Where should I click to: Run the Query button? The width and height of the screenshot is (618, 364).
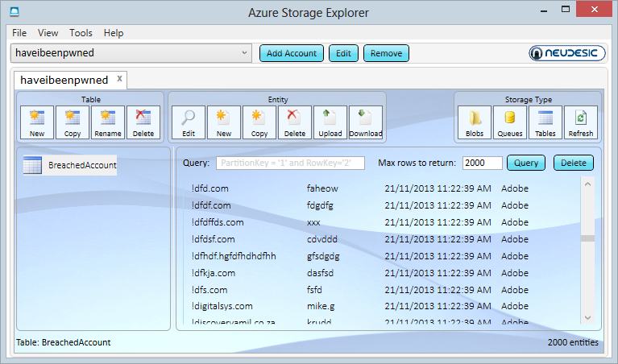click(526, 163)
